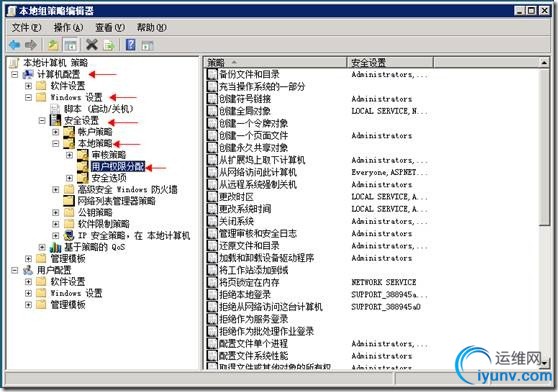Sort by the 策略 column header
The width and height of the screenshot is (558, 392).
click(x=275, y=63)
